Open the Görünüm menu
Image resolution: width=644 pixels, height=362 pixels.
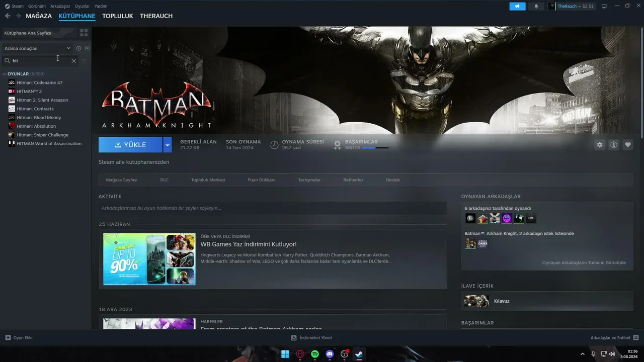click(37, 6)
